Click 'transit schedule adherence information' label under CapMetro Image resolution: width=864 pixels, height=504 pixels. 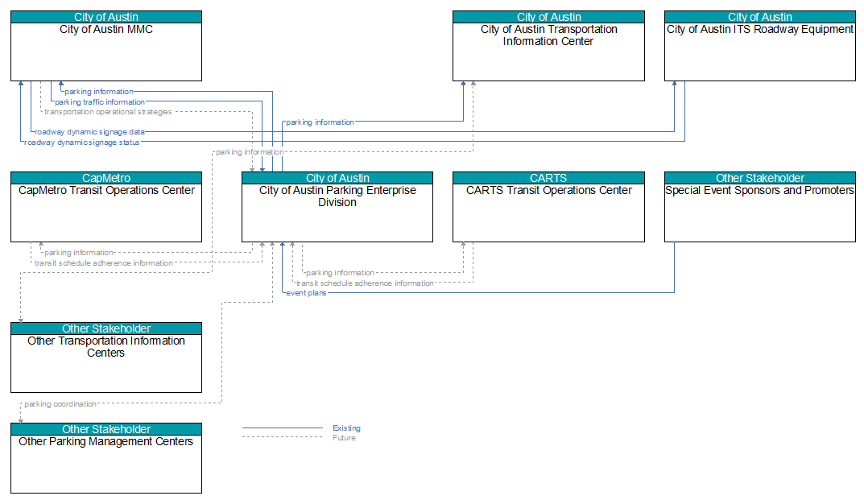tap(104, 262)
